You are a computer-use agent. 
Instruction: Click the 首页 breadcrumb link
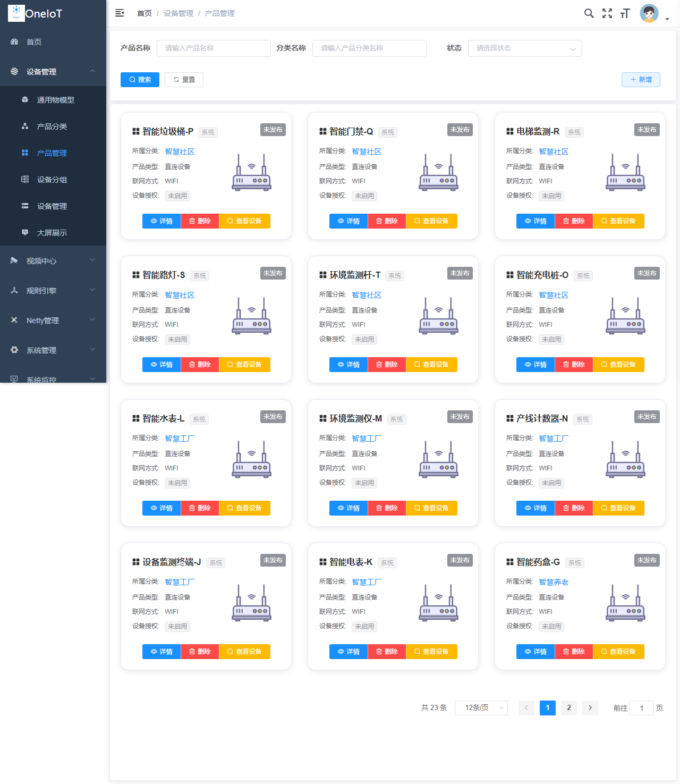point(144,13)
